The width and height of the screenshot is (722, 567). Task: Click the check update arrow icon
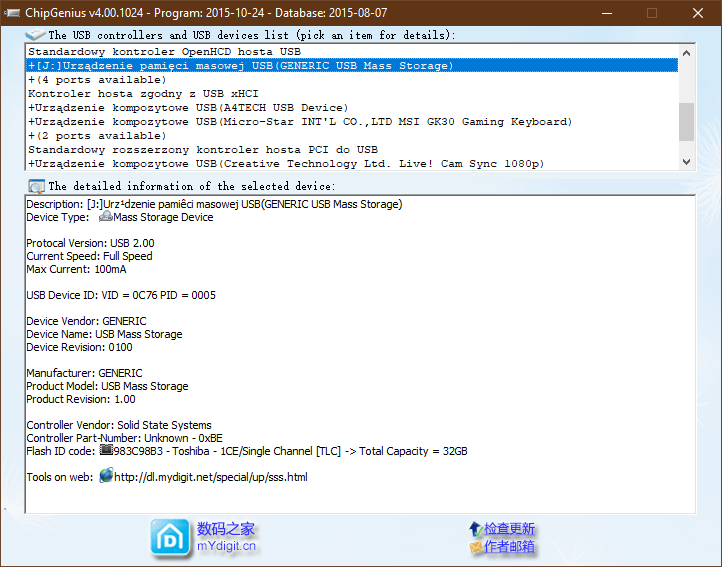(x=476, y=529)
